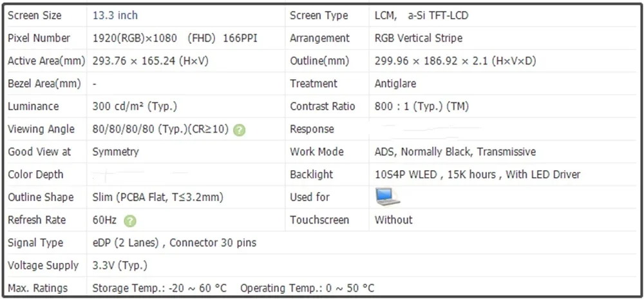Click the Backlight value 10S4P WLED
This screenshot has height=299, width=644.
[406, 175]
